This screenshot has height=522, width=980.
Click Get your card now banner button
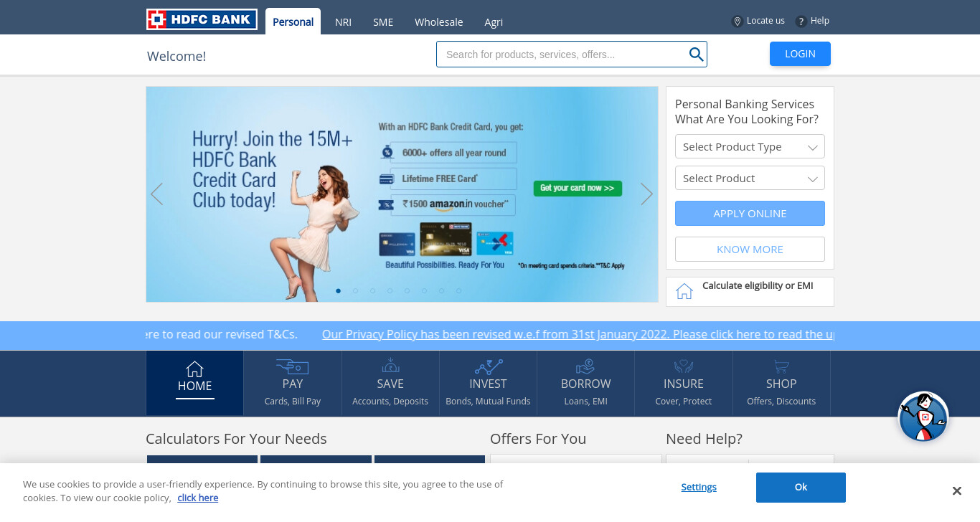tap(578, 188)
